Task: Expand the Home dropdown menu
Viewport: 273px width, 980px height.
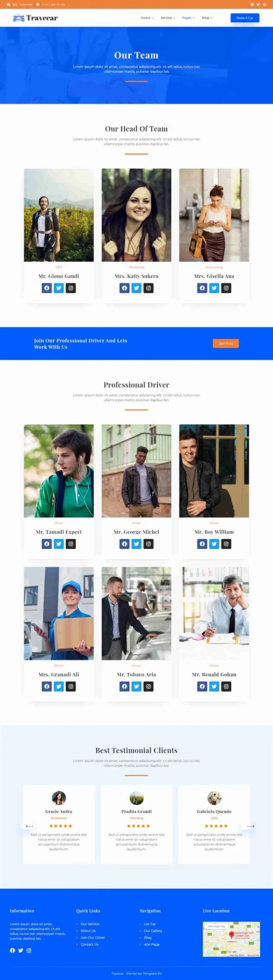Action: [147, 18]
